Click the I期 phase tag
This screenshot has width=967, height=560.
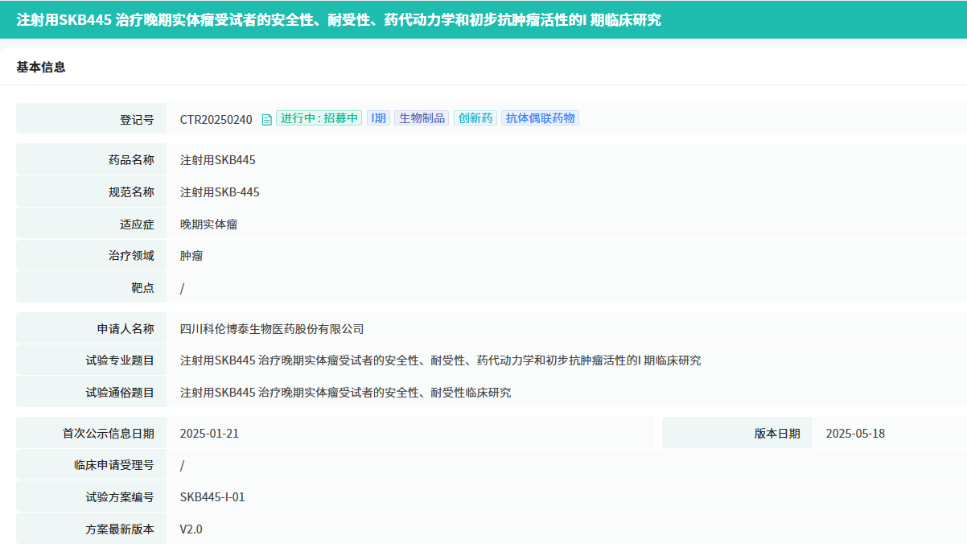click(x=378, y=118)
